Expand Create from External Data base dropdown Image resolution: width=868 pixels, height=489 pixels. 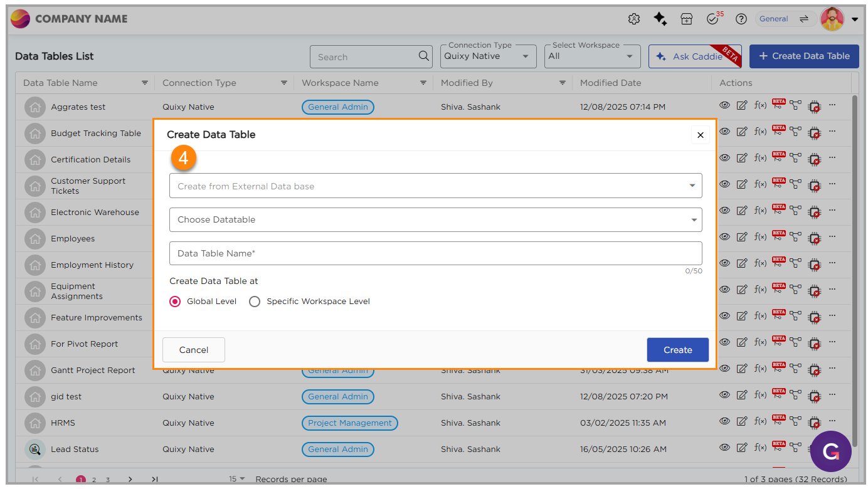435,186
